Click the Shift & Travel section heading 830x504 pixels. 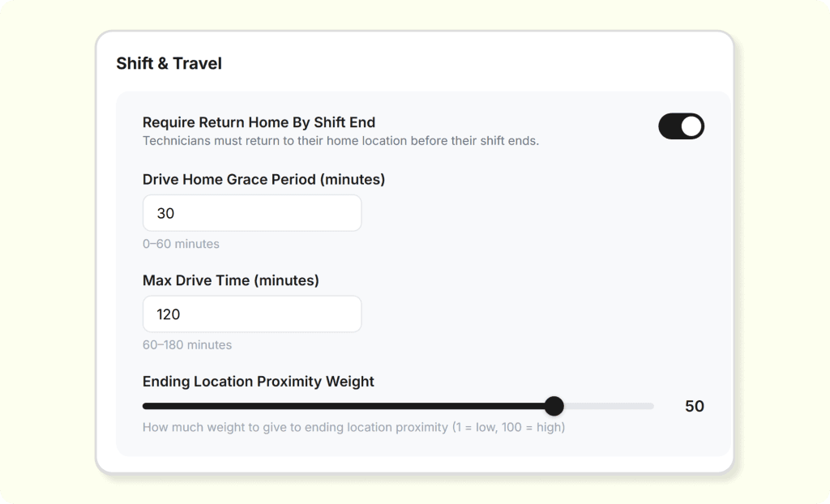[x=169, y=63]
